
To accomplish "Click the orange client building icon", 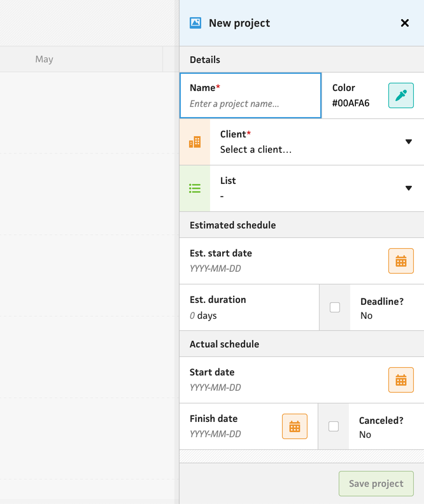I will click(x=195, y=142).
